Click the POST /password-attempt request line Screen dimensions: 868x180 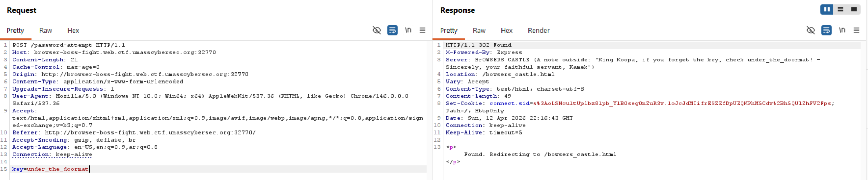tap(69, 45)
